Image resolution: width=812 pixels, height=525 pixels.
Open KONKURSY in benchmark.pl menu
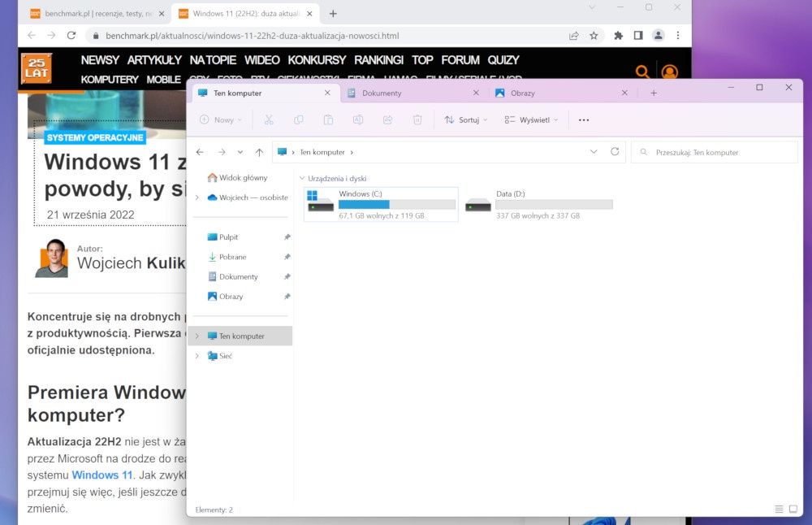point(317,60)
